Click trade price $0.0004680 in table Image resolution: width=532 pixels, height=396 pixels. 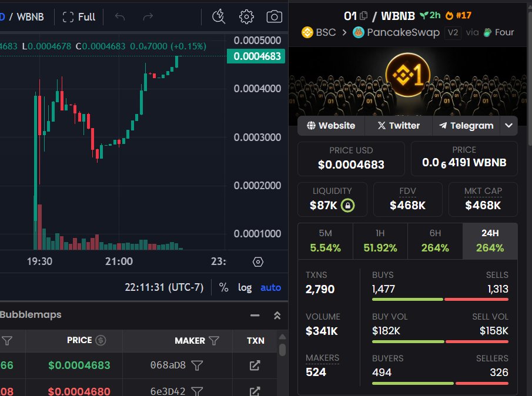[79, 391]
